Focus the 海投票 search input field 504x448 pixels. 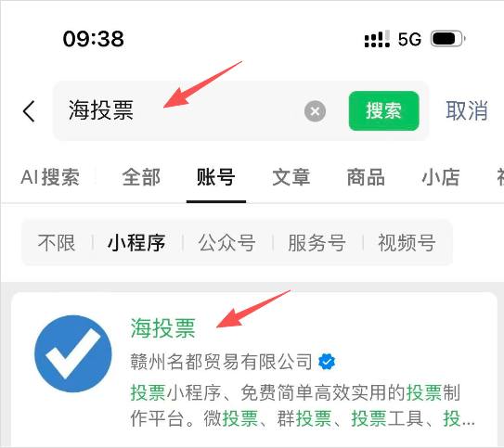(x=180, y=110)
